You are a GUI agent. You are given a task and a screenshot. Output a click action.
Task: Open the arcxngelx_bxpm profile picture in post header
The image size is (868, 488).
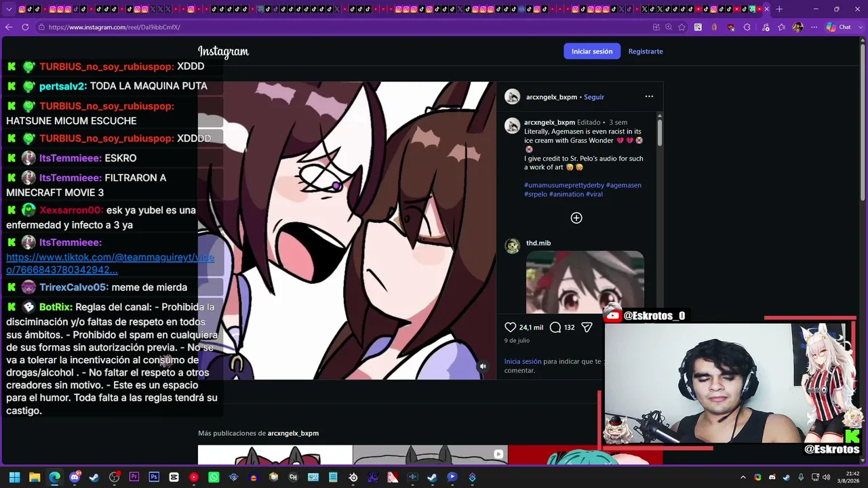[x=512, y=96]
